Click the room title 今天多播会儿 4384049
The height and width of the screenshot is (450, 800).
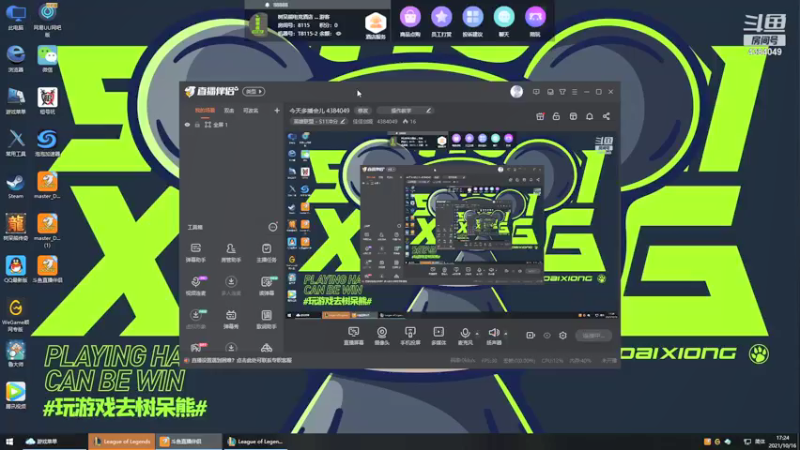(319, 111)
